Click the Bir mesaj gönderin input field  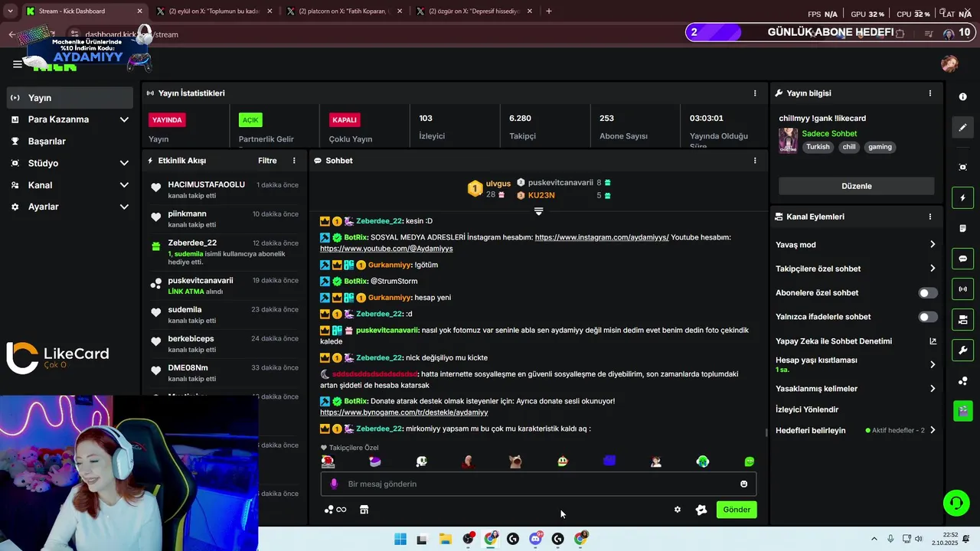click(538, 484)
